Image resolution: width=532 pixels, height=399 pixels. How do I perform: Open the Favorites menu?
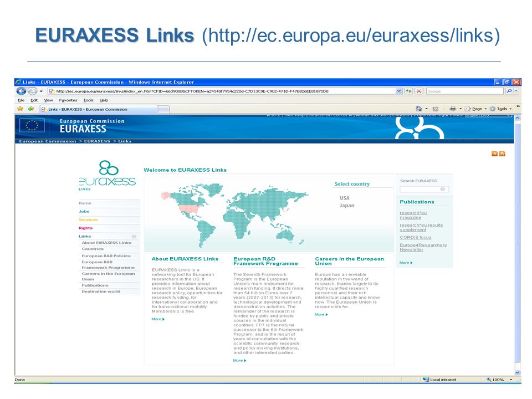coord(68,100)
